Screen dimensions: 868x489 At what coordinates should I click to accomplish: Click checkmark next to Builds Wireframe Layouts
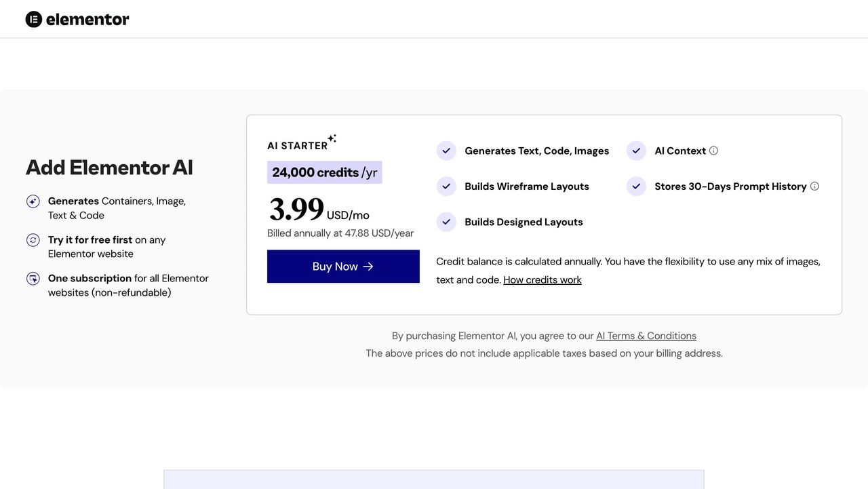point(446,186)
